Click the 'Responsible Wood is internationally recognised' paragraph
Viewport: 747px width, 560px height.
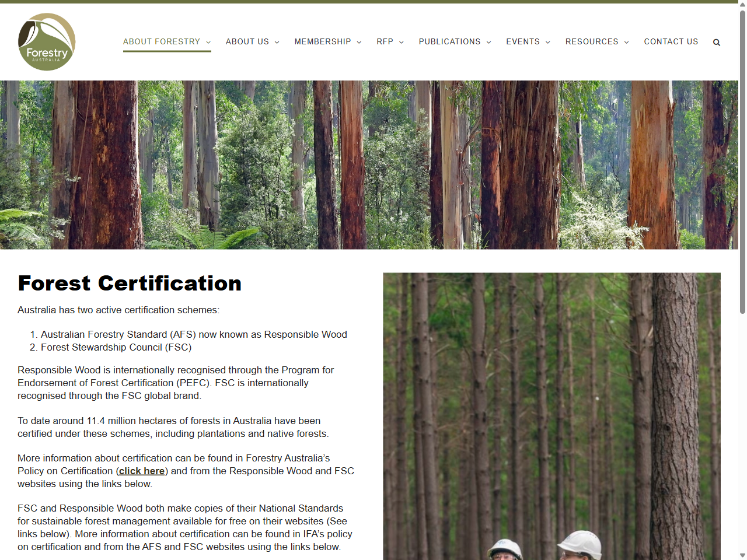[176, 383]
